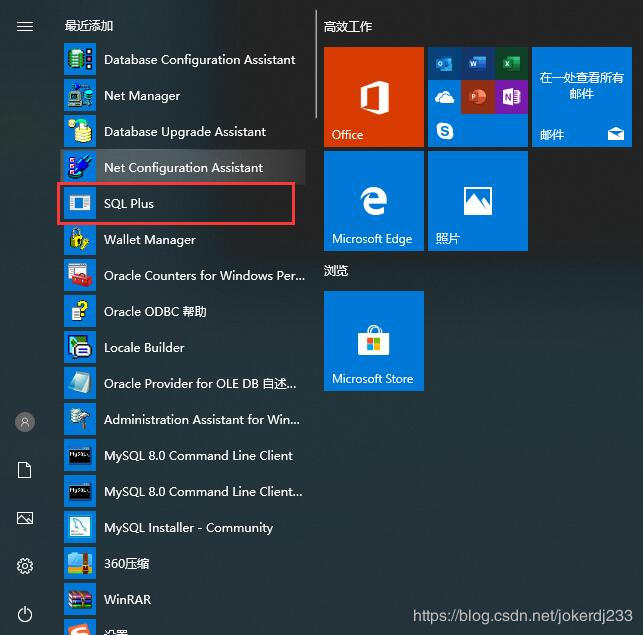Viewport: 643px width, 635px height.
Task: Open PowerPoint from the Office group tile
Action: tap(478, 97)
